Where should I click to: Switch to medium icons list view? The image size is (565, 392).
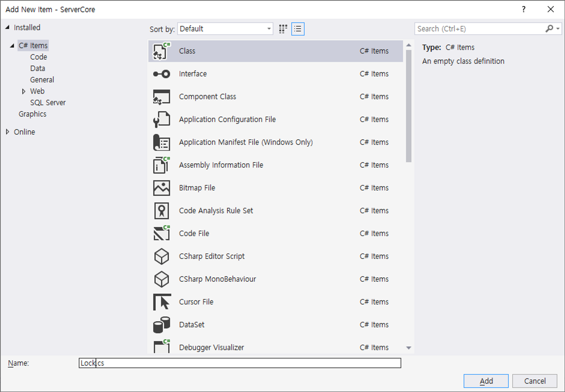pos(298,29)
